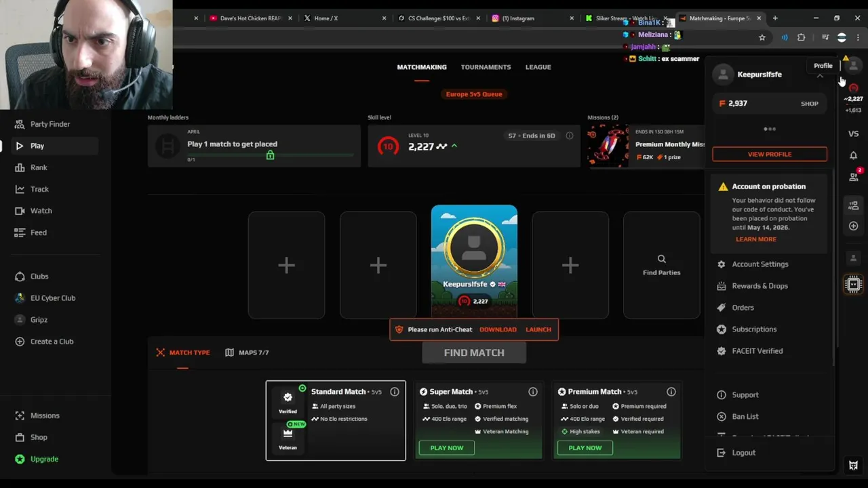This screenshot has height=488, width=868.
Task: Select the Standard Match card
Action: pyautogui.click(x=336, y=420)
